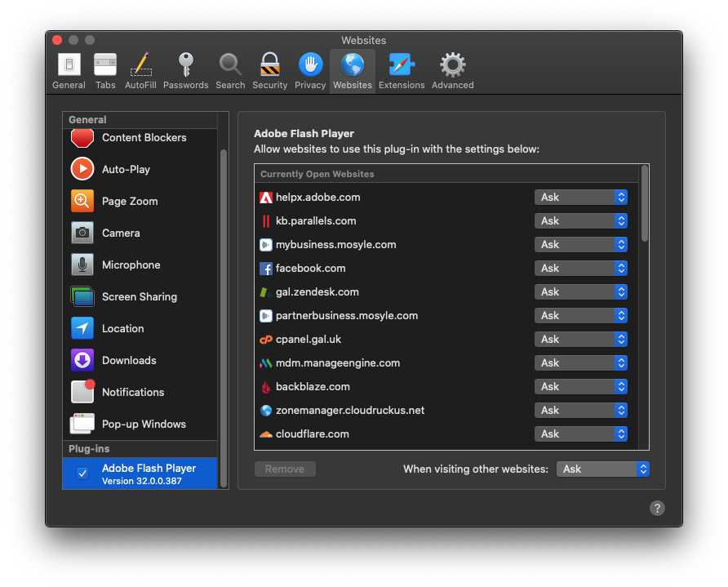Open the Extensions puzzle icon

[402, 64]
